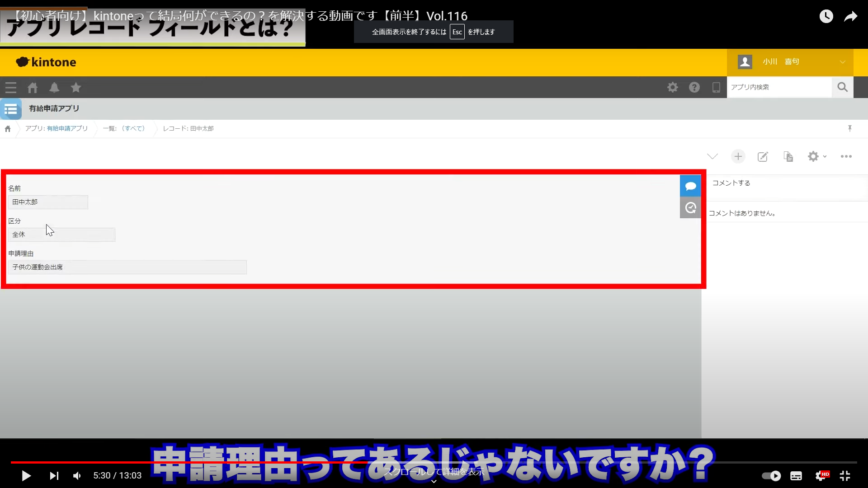Open the blue comments speech bubble
The image size is (868, 488).
tap(690, 186)
